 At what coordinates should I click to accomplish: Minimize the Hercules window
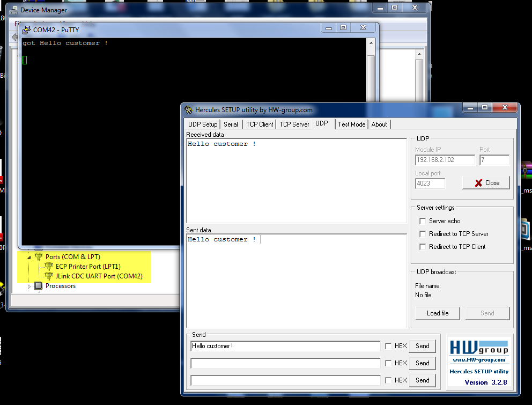[470, 108]
